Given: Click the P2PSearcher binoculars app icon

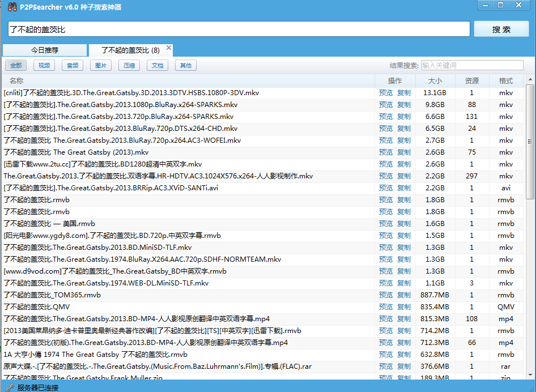Looking at the screenshot, I should click(x=12, y=6).
